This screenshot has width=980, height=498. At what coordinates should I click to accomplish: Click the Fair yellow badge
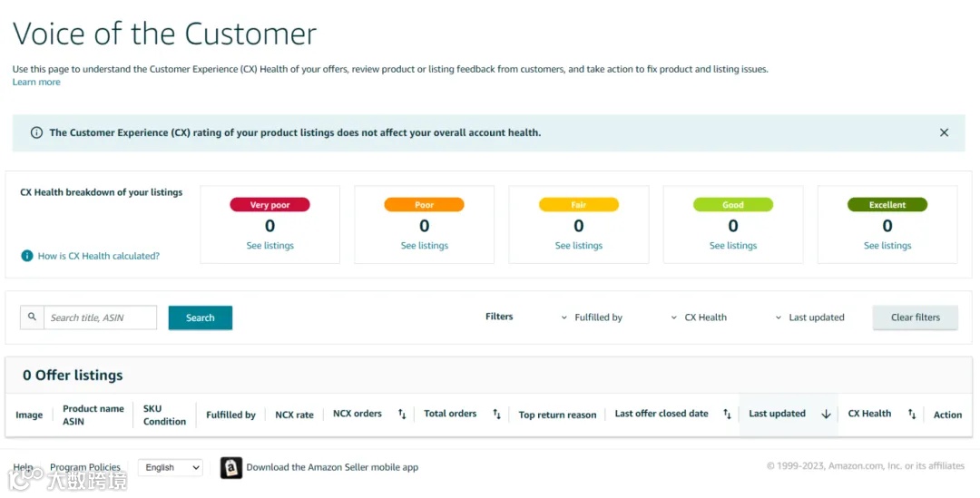point(579,204)
